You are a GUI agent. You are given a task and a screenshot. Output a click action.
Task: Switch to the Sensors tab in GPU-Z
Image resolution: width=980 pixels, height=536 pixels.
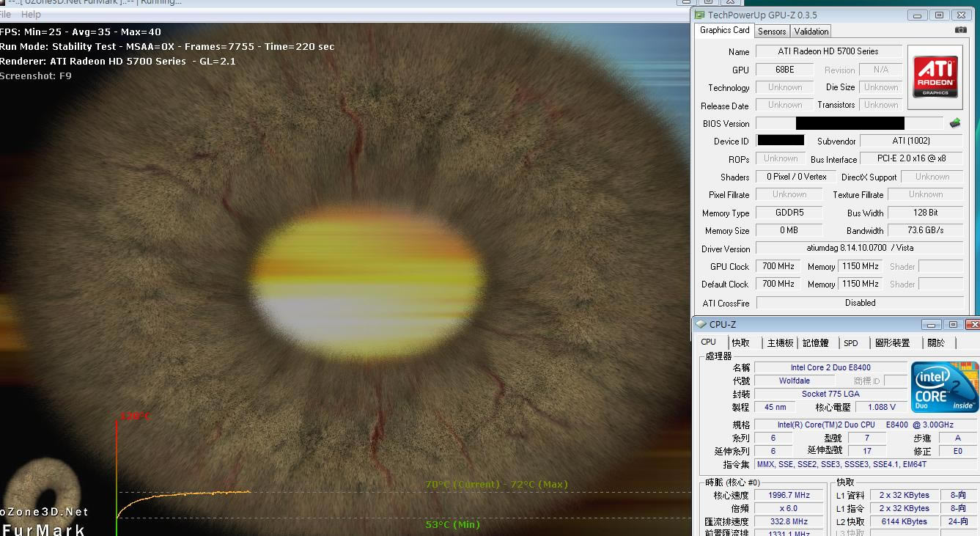coord(772,31)
